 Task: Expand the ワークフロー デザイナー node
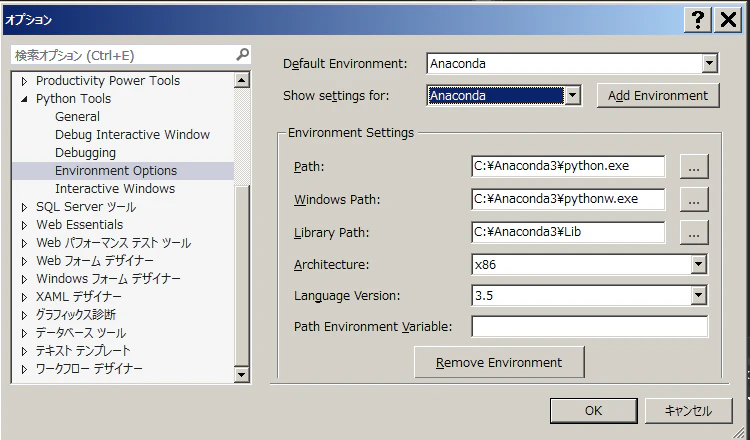pos(24,370)
